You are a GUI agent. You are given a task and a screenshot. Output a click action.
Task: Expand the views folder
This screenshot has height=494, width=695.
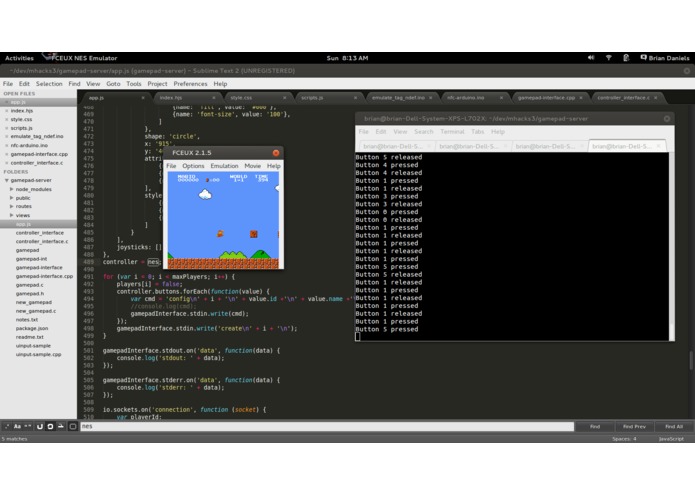(12, 215)
